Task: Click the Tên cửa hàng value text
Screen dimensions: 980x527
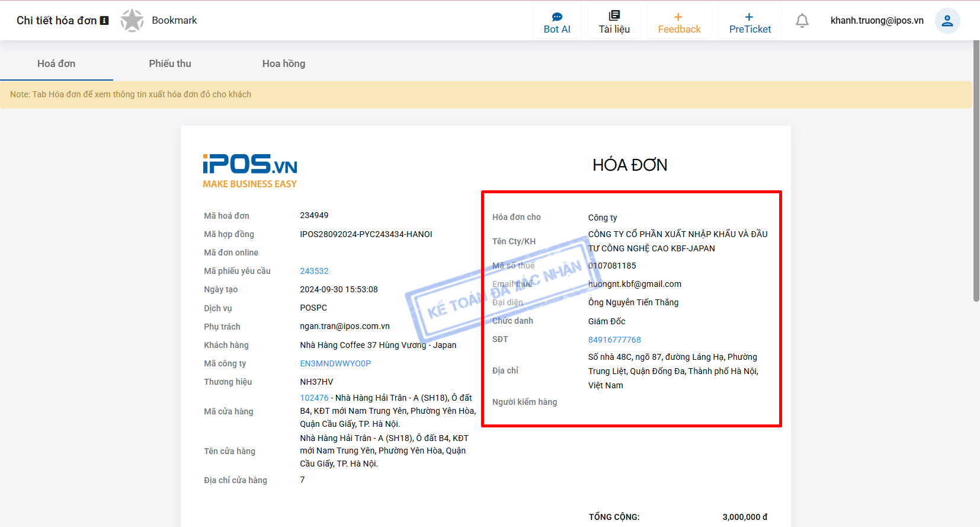Action: pos(384,451)
